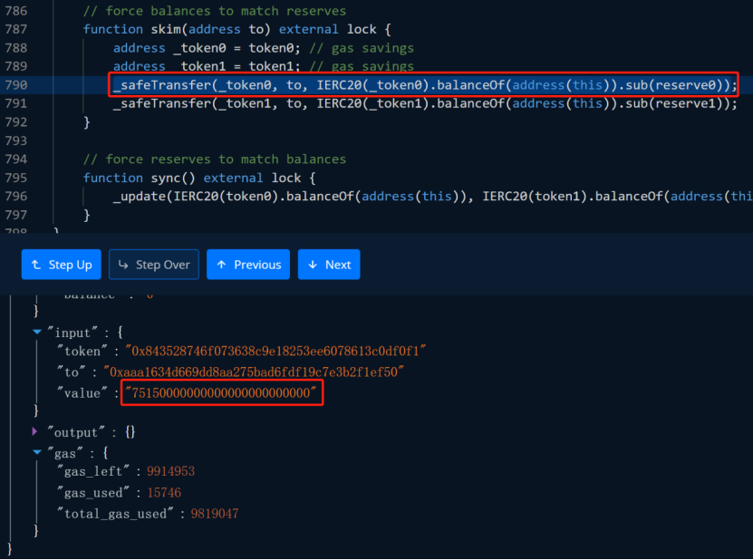Click the _update call in sync function
This screenshot has height=560, width=753.
point(140,196)
